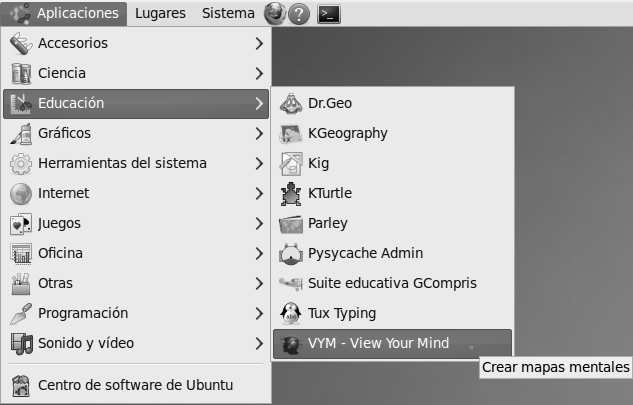This screenshot has height=405, width=633.
Task: Open the Sistema menu
Action: [x=228, y=14]
